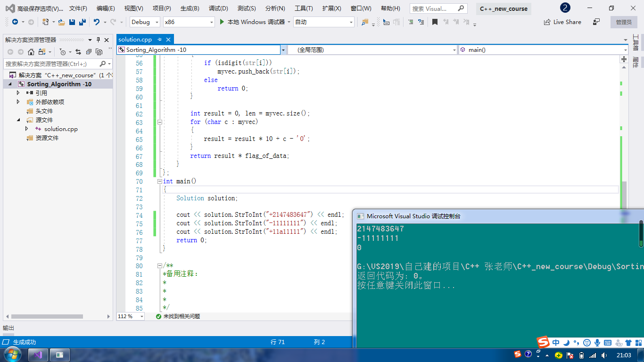Open the 视图(V) menu
This screenshot has width=644, height=362.
point(134,8)
